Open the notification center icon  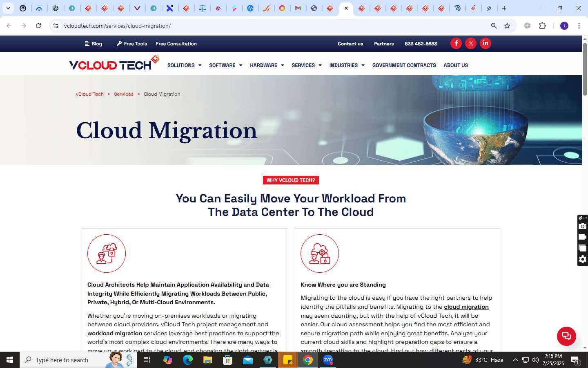575,360
